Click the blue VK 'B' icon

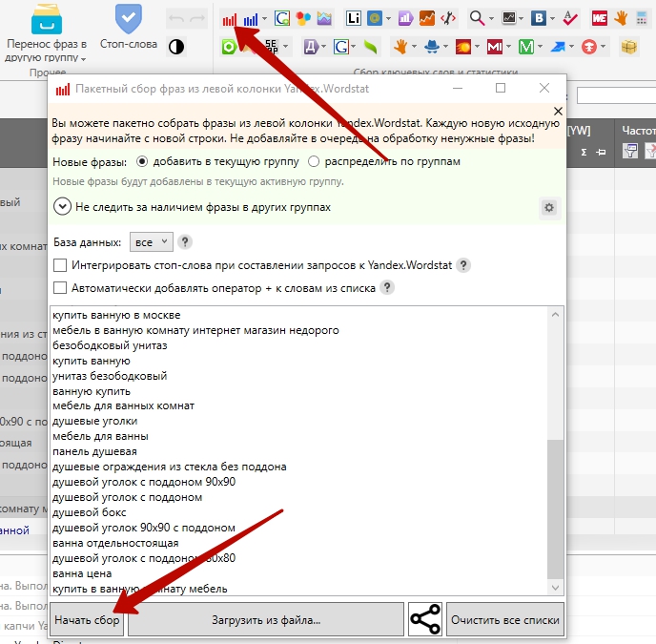pos(539,18)
